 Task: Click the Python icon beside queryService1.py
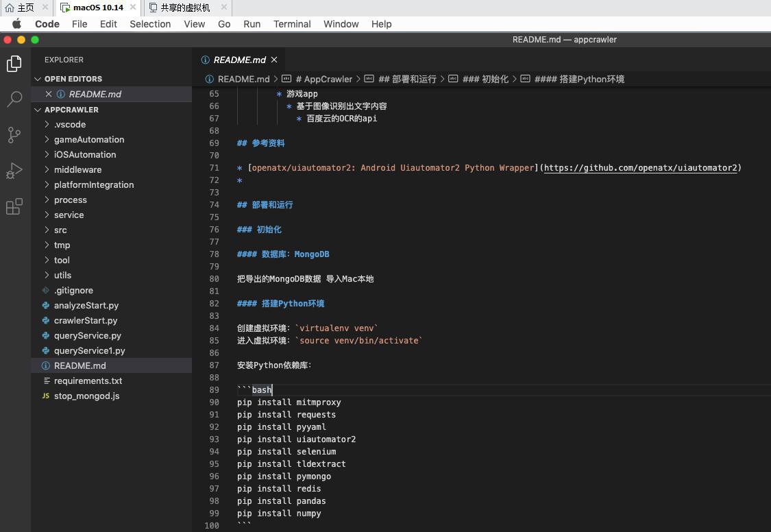point(46,350)
